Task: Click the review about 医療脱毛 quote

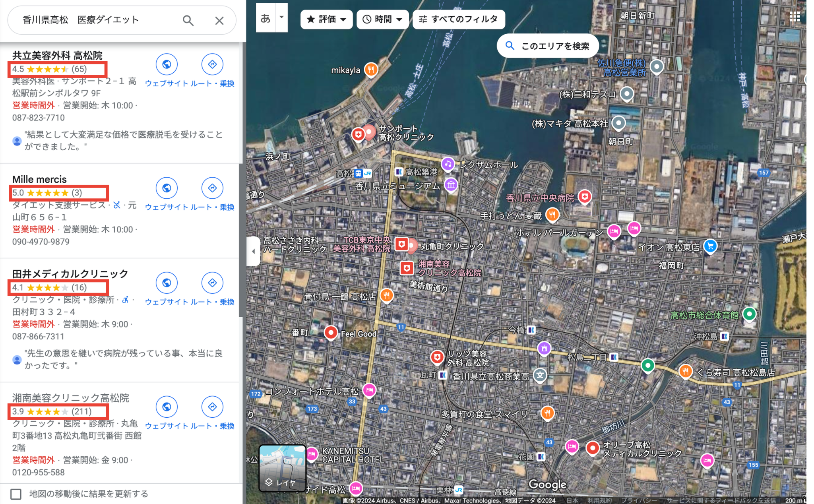Action: pos(124,140)
